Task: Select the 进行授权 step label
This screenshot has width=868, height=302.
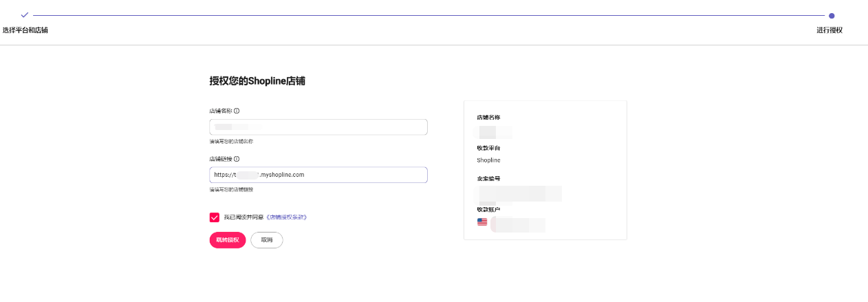Action: [829, 30]
